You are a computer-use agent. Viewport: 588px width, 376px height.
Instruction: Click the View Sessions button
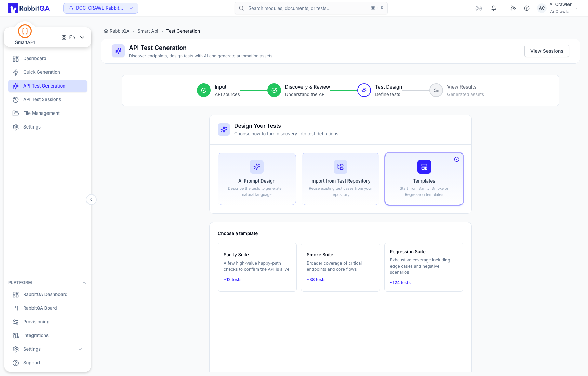click(547, 51)
